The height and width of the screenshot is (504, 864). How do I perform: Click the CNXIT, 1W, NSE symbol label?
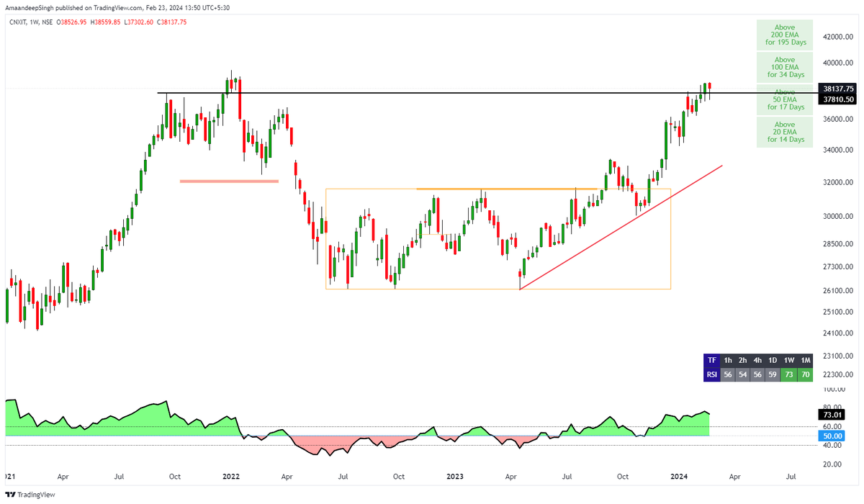coord(30,22)
